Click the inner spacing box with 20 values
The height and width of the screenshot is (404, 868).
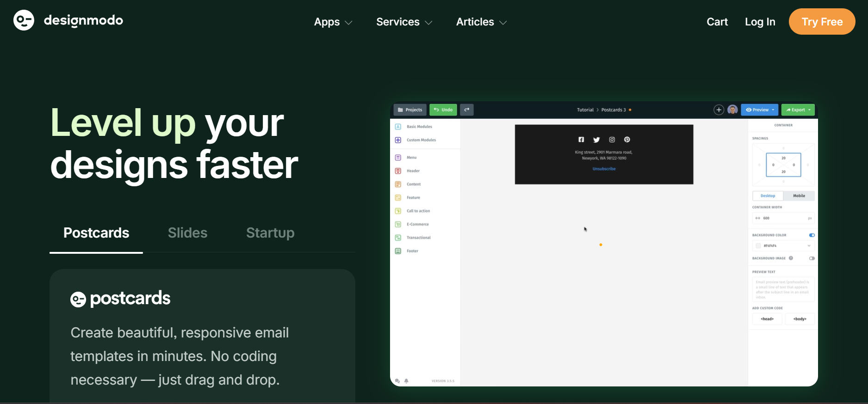point(783,165)
